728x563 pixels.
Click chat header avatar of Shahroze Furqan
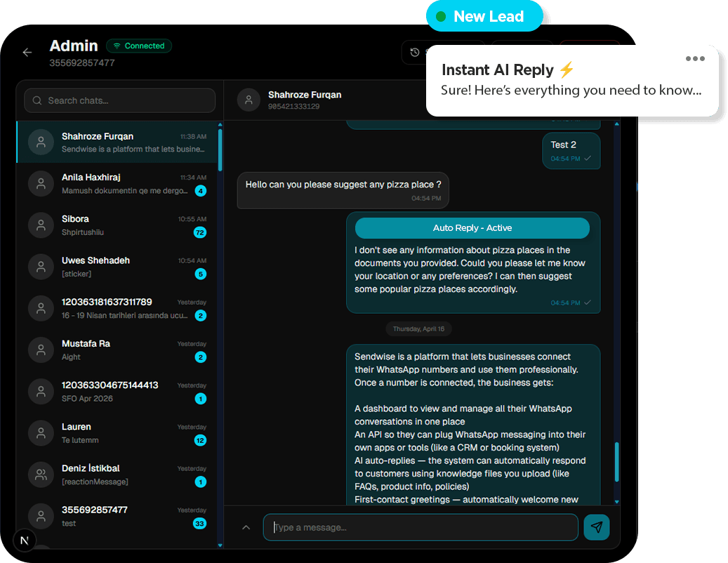(x=249, y=100)
